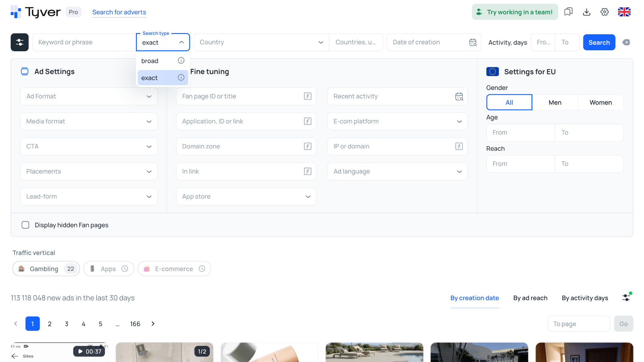
Task: Click function icon in Domain zone field
Action: coord(308,146)
